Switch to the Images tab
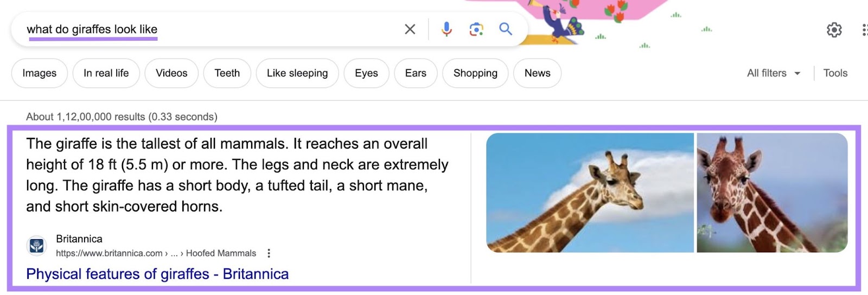 tap(40, 73)
